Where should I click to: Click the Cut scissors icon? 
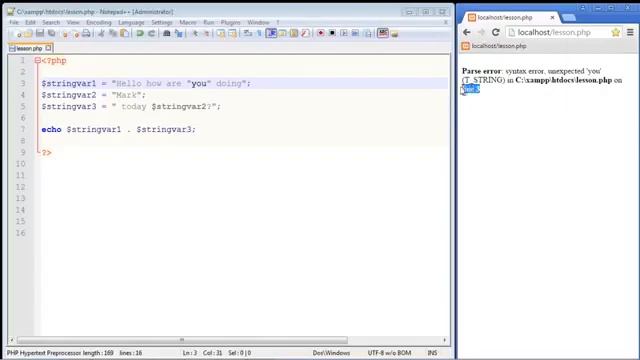pyautogui.click(x=101, y=33)
